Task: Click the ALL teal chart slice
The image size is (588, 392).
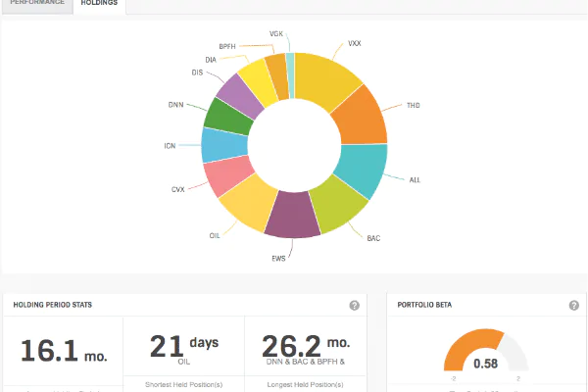Action: pyautogui.click(x=363, y=169)
